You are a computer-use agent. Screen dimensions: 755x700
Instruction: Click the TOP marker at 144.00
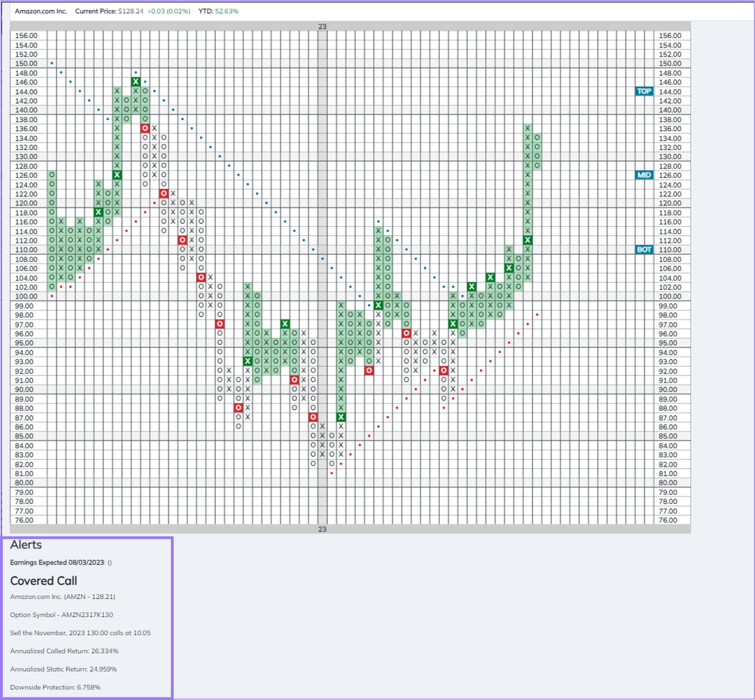(644, 91)
